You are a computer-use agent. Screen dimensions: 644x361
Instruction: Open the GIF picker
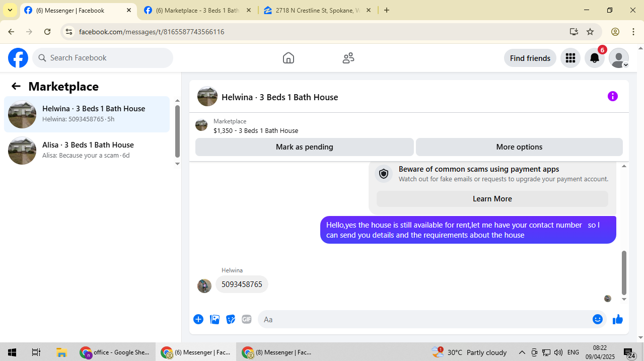pos(246,319)
